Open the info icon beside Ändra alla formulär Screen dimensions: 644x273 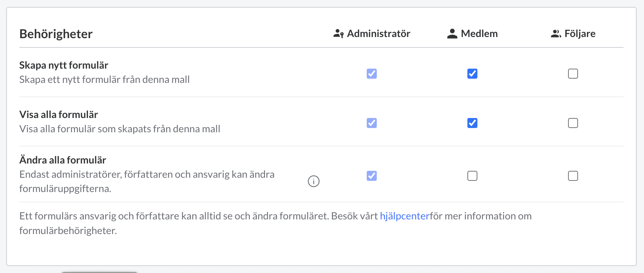[x=314, y=181]
